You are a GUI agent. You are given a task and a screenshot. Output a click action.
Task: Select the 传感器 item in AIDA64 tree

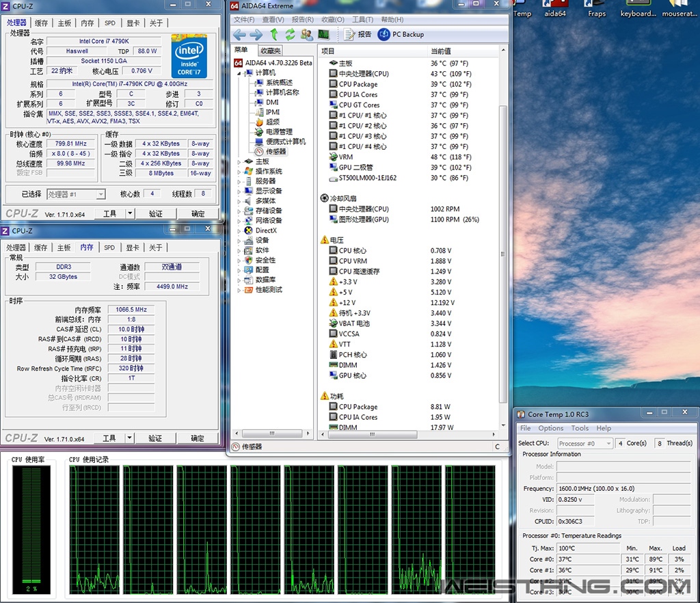[271, 151]
